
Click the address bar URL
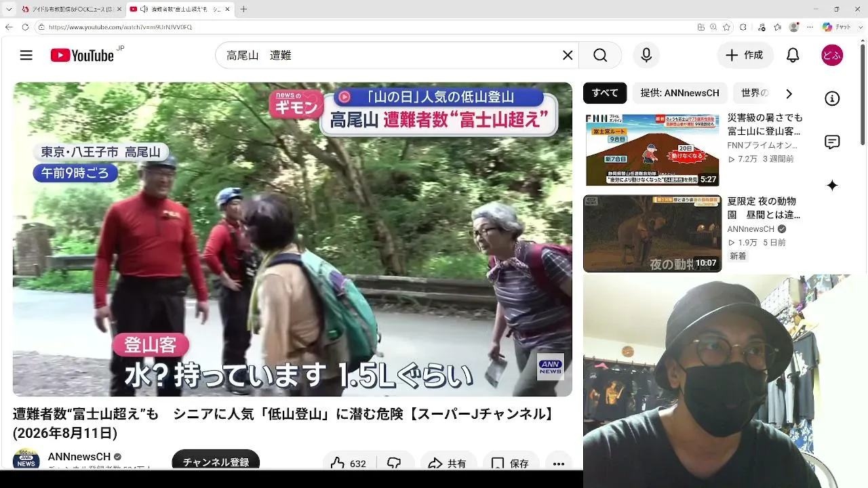[x=120, y=27]
